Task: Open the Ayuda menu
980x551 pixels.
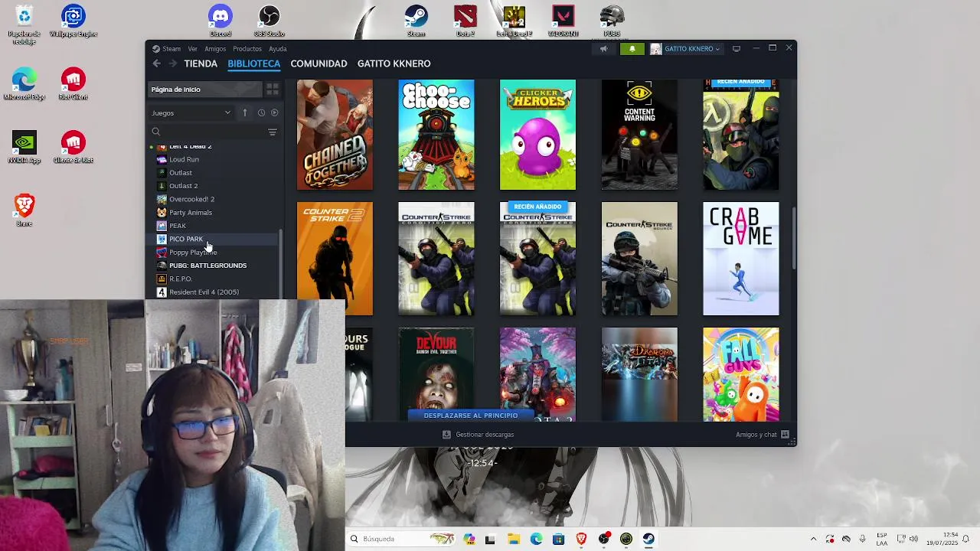Action: pos(278,49)
